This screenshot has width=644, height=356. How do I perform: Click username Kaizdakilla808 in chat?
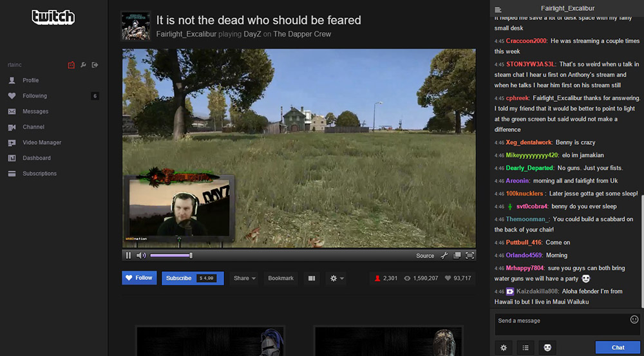537,291
